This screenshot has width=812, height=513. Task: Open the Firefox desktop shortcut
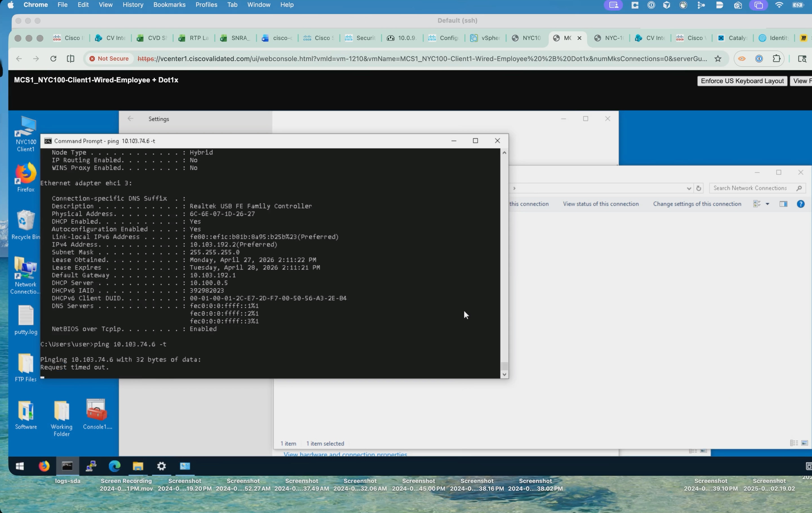point(26,177)
